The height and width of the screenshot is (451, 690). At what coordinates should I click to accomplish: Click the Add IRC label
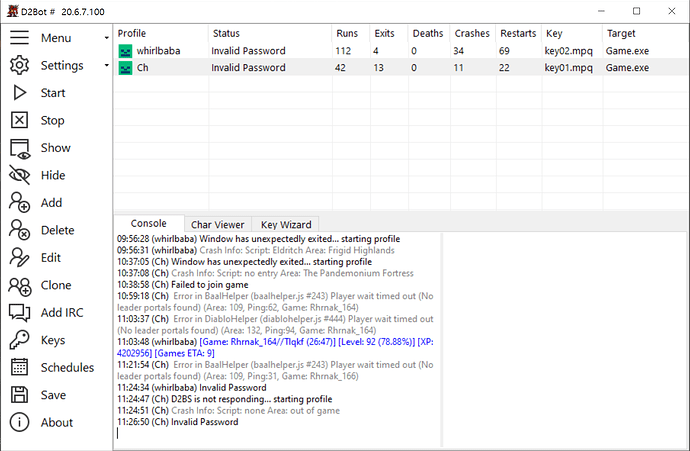[62, 312]
